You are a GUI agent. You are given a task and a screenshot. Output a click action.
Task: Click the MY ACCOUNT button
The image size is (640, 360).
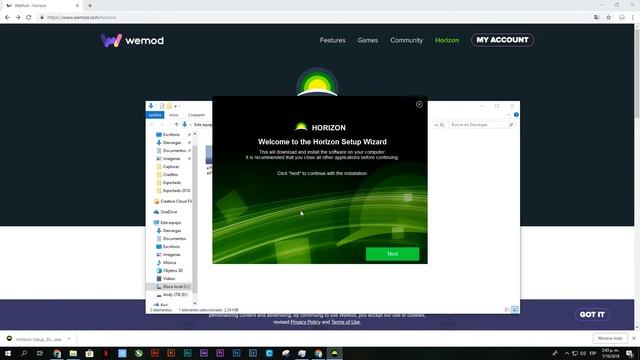pyautogui.click(x=502, y=40)
